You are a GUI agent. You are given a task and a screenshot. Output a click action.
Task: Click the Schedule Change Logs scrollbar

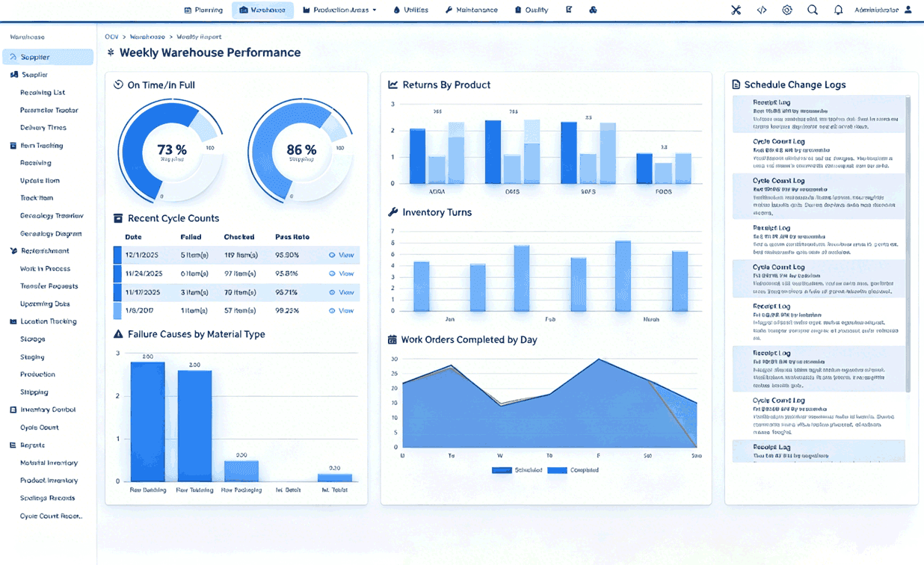tap(908, 244)
